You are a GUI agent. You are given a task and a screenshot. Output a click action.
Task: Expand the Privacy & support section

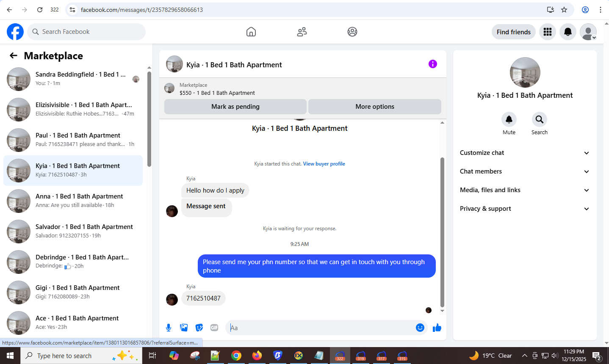tap(525, 209)
